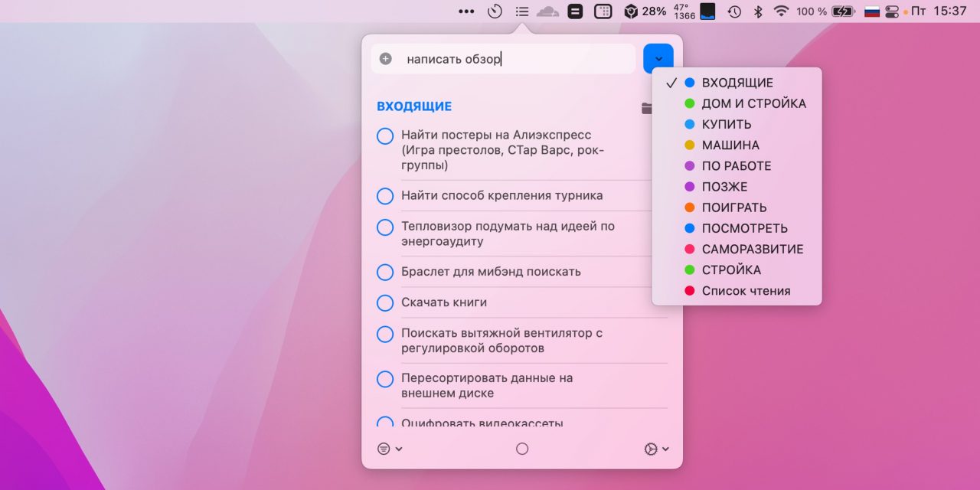Mark the task Скачать книги as complete
The width and height of the screenshot is (980, 490).
[x=385, y=302]
